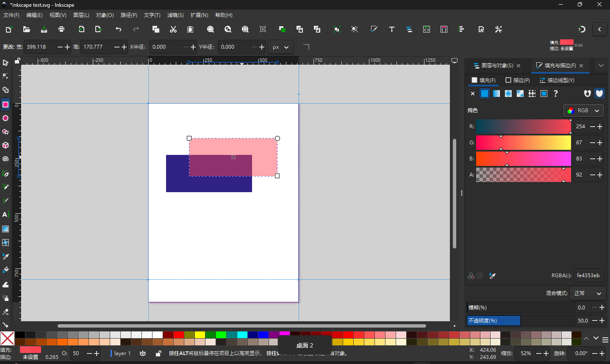This screenshot has height=364, width=610.
Task: Open the Text and Font dialog icon
Action: pyautogui.click(x=392, y=29)
